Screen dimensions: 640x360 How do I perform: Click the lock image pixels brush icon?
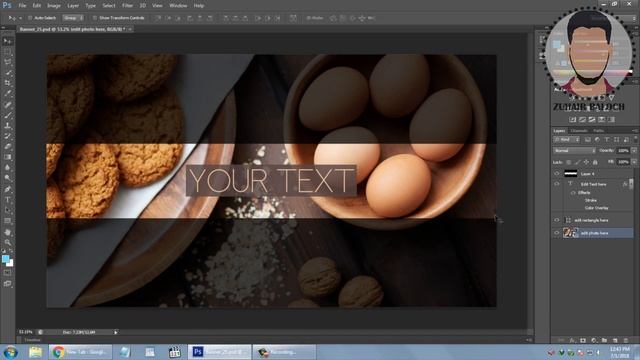[577, 162]
